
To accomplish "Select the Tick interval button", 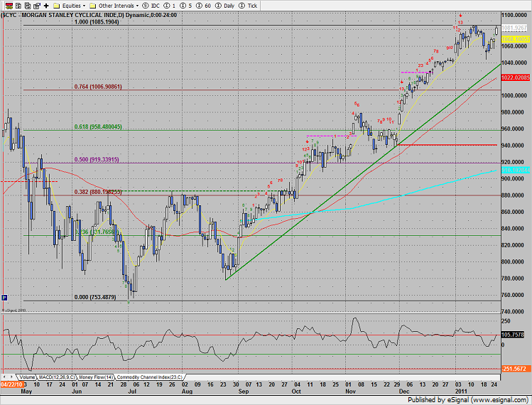I will click(248, 6).
